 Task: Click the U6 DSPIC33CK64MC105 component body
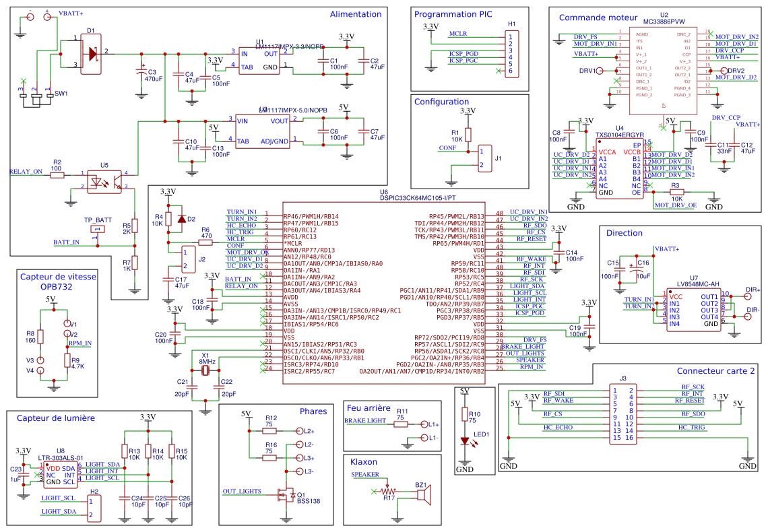pos(384,290)
